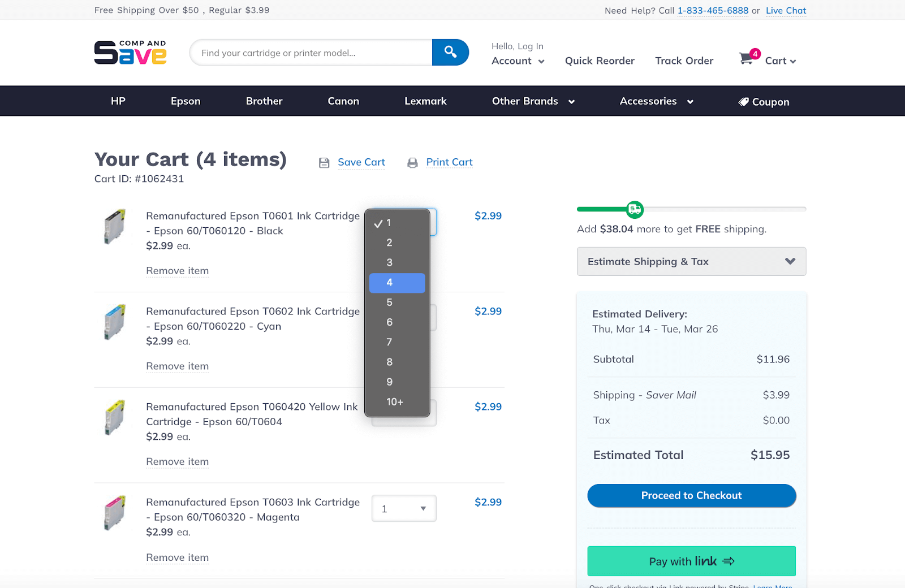Open the black T0601 cartridge thumbnail

[114, 227]
